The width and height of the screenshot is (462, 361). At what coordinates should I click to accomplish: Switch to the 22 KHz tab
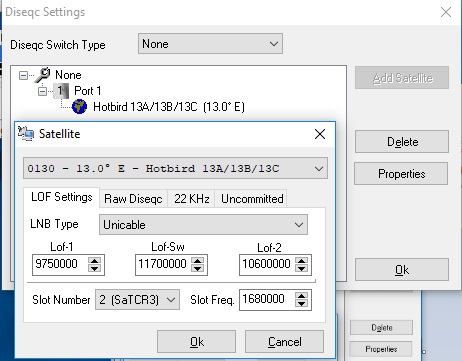click(192, 199)
